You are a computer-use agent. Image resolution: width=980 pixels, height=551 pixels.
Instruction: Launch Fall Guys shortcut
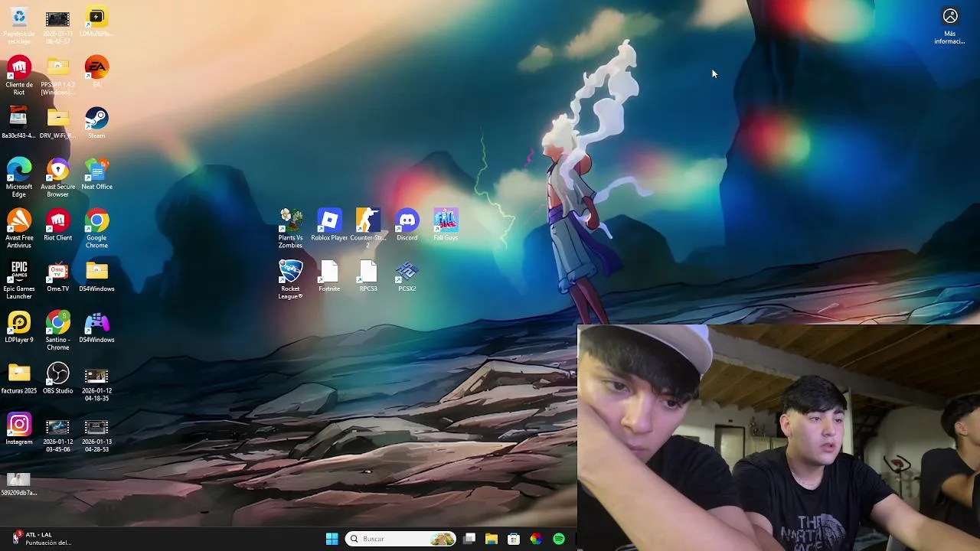[x=446, y=224]
